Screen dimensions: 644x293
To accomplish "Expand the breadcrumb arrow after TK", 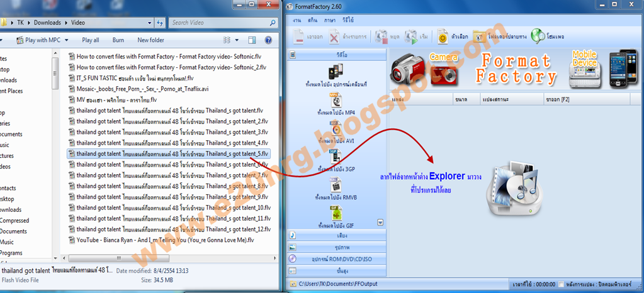I will click(x=29, y=23).
